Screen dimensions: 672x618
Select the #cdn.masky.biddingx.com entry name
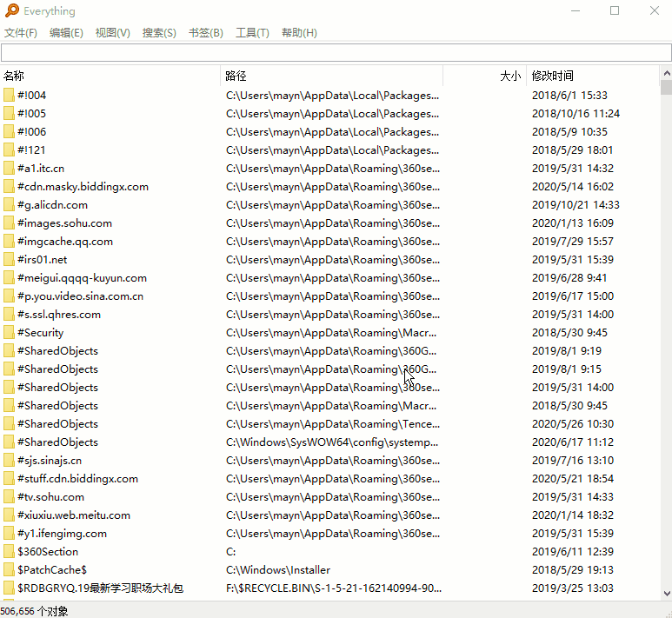[83, 187]
